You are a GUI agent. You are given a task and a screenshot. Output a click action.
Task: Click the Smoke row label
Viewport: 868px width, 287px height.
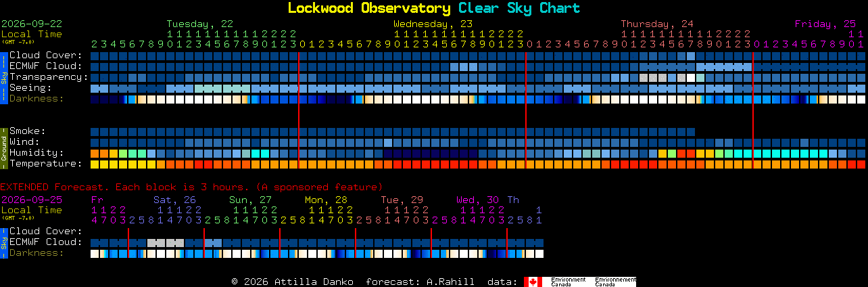(x=27, y=131)
